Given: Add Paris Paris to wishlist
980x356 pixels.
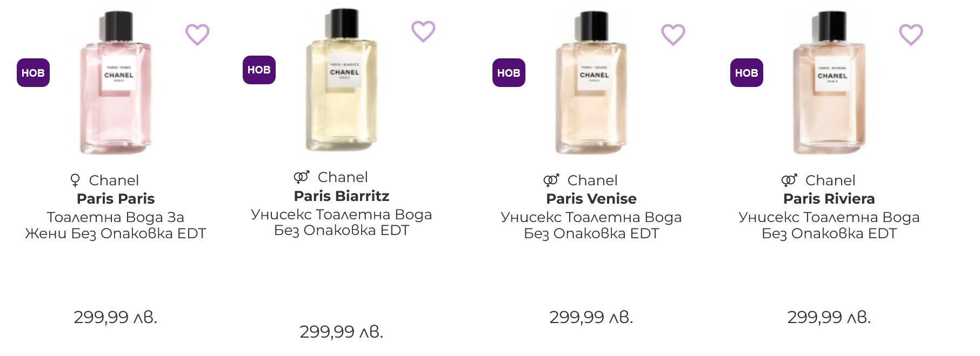Looking at the screenshot, I should tap(197, 35).
